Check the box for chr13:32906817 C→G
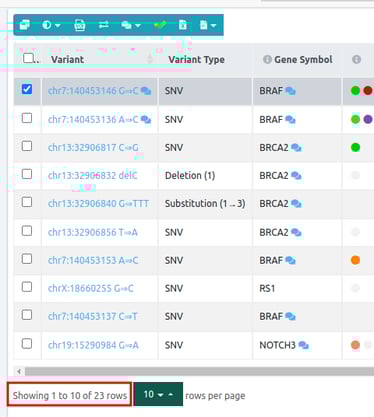The width and height of the screenshot is (374, 417). tap(27, 146)
